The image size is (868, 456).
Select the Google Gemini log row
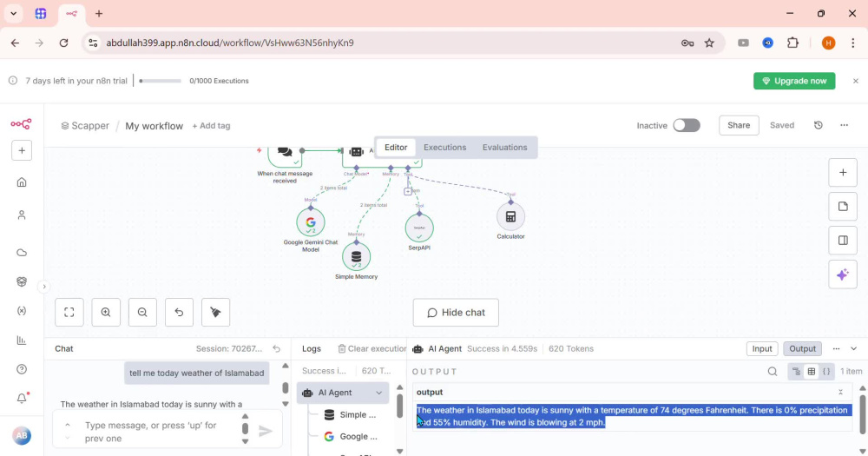(350, 437)
